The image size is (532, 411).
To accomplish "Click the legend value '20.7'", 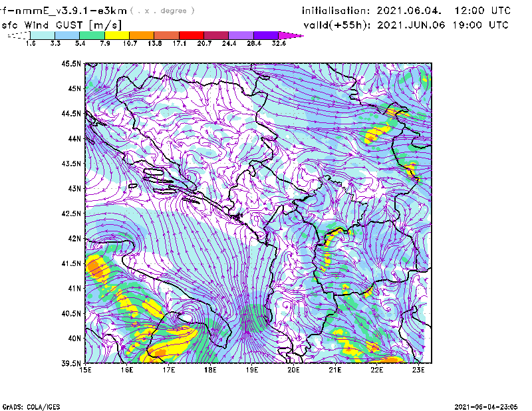I will tap(204, 43).
